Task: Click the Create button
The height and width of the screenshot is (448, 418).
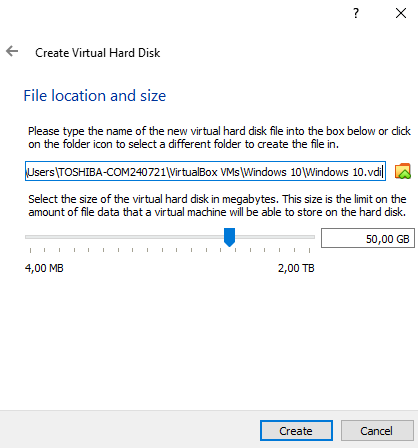Action: [x=296, y=431]
